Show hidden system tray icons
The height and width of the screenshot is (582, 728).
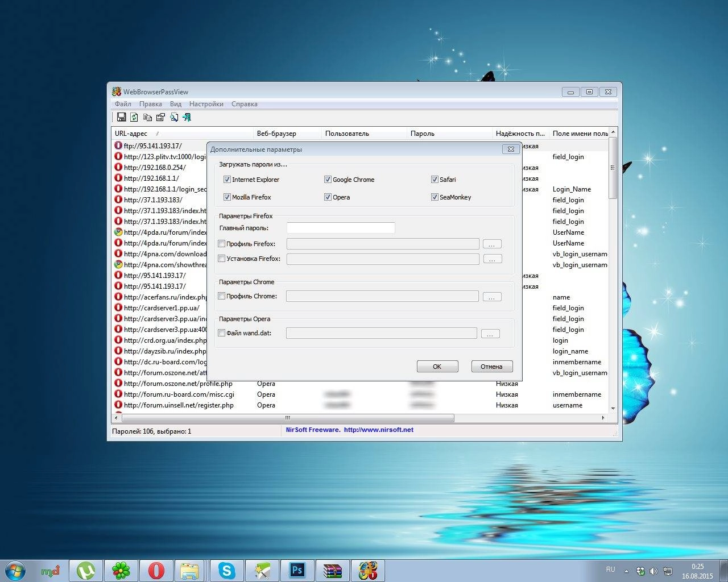point(626,571)
